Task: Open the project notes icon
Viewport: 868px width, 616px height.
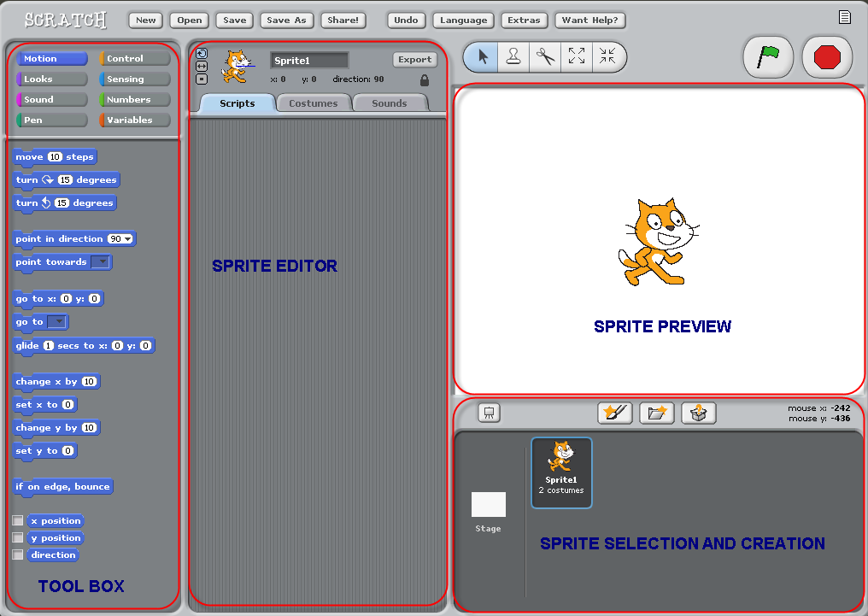Action: 844,17
